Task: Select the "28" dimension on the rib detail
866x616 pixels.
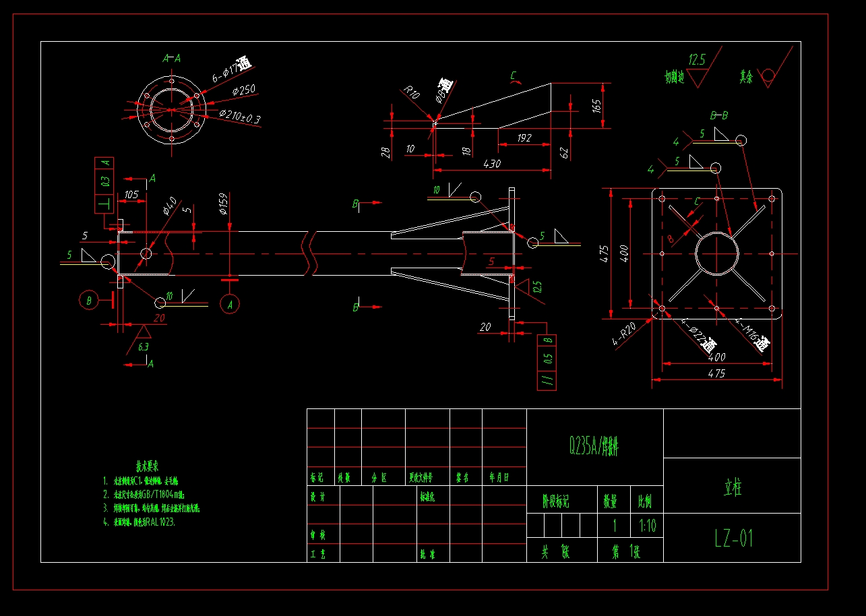Action: (x=386, y=153)
